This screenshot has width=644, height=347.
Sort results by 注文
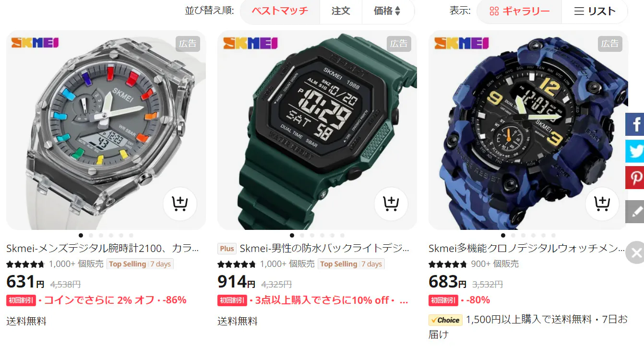coord(341,11)
